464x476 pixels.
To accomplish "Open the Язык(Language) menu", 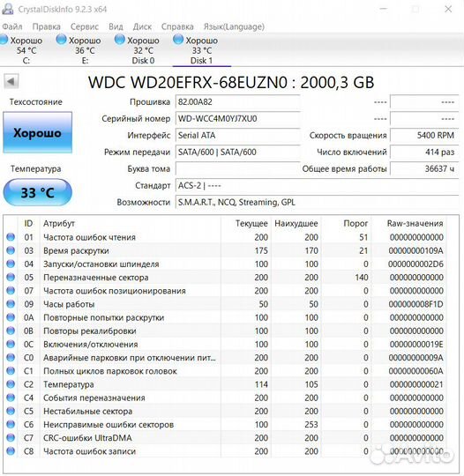I will tap(234, 26).
